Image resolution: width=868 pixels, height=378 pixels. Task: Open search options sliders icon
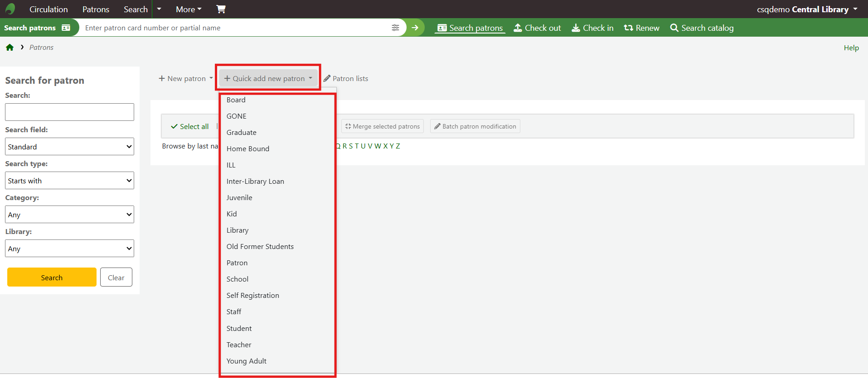coord(395,28)
